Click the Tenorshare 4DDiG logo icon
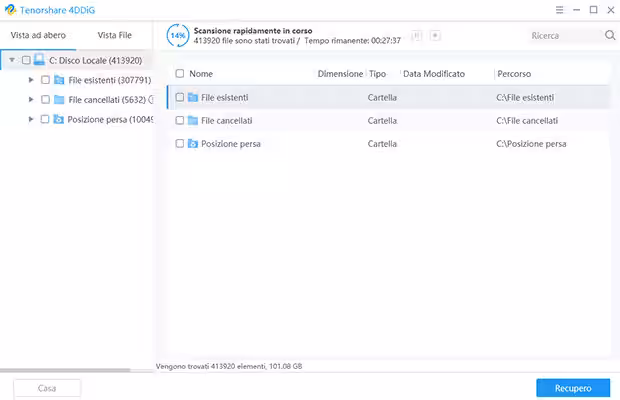This screenshot has width=620, height=400. pos(10,9)
